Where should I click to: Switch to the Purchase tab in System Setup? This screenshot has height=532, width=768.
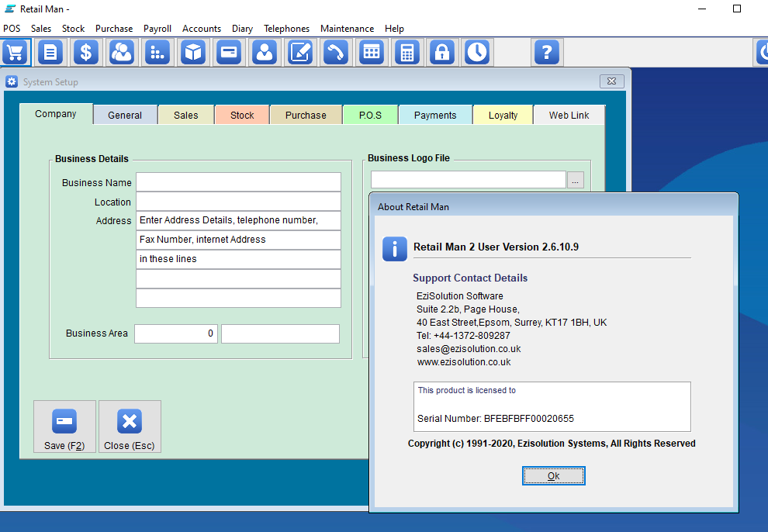tap(306, 115)
